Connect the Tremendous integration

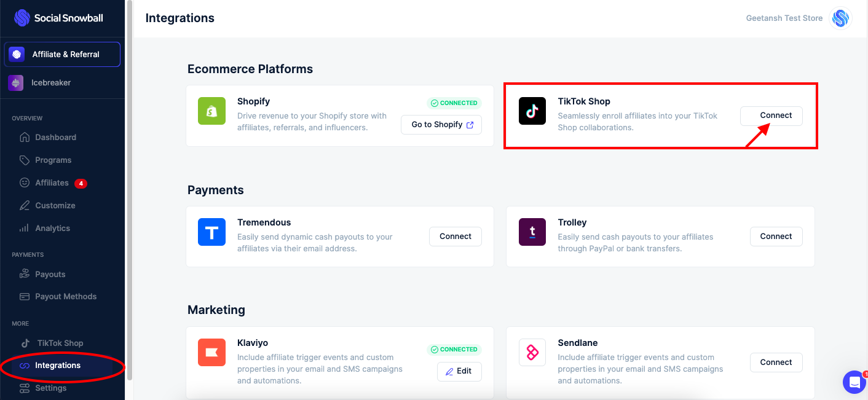[x=456, y=236]
